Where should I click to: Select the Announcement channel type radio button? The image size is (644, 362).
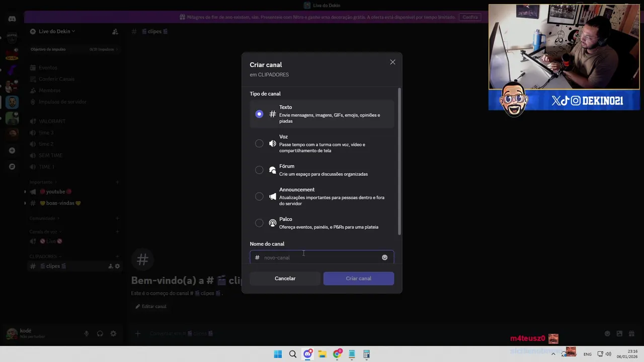[259, 197]
